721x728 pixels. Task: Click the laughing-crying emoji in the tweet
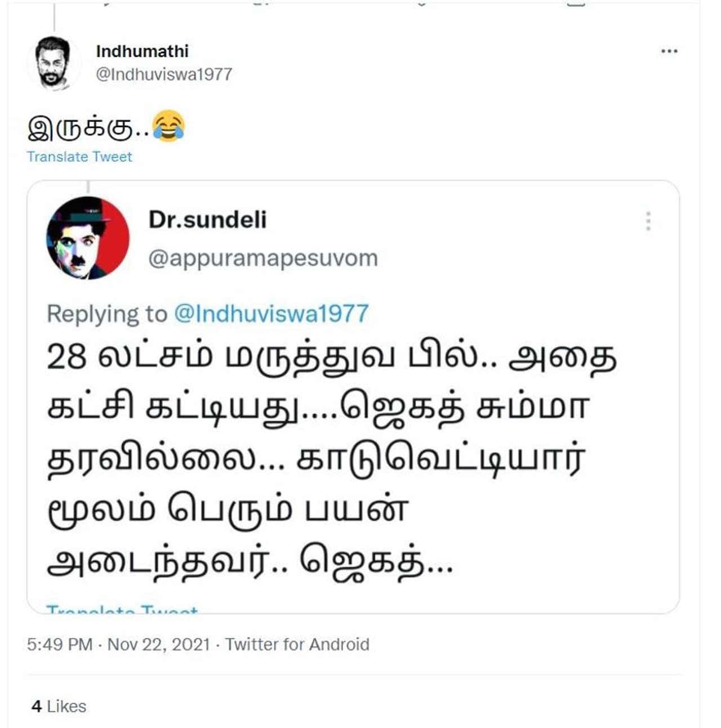pos(168,127)
